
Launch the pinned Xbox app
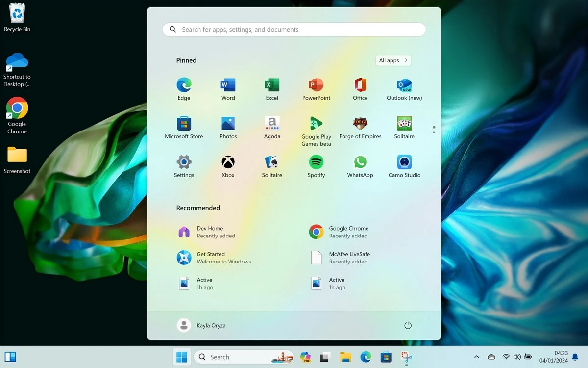tap(228, 166)
